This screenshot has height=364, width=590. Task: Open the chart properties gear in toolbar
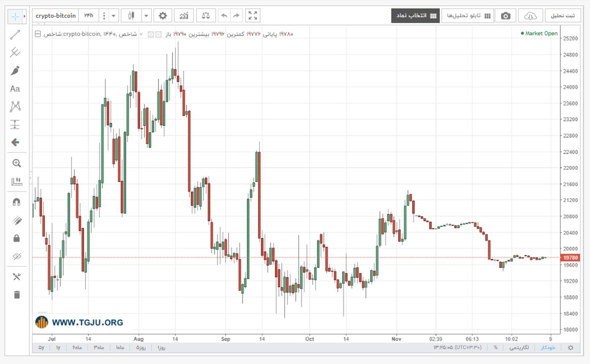point(163,16)
